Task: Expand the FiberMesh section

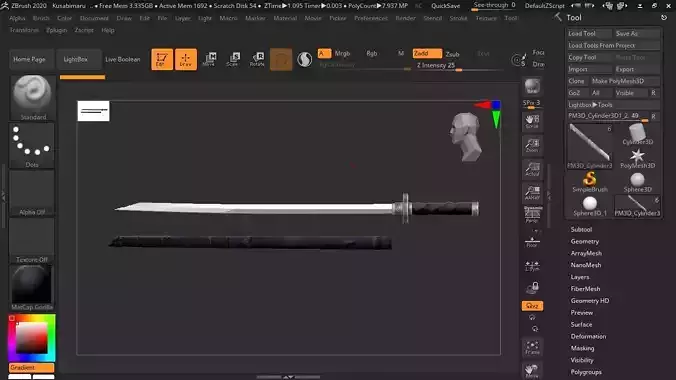Action: point(585,289)
